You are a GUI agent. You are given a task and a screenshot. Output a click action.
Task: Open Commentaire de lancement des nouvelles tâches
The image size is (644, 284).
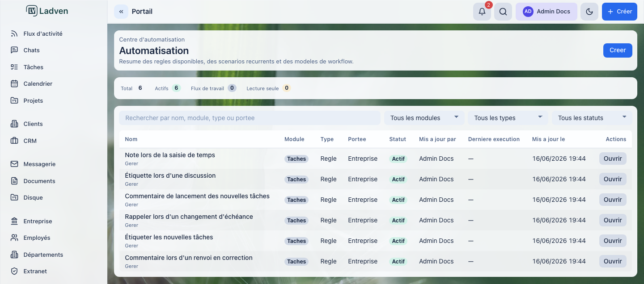pyautogui.click(x=613, y=200)
